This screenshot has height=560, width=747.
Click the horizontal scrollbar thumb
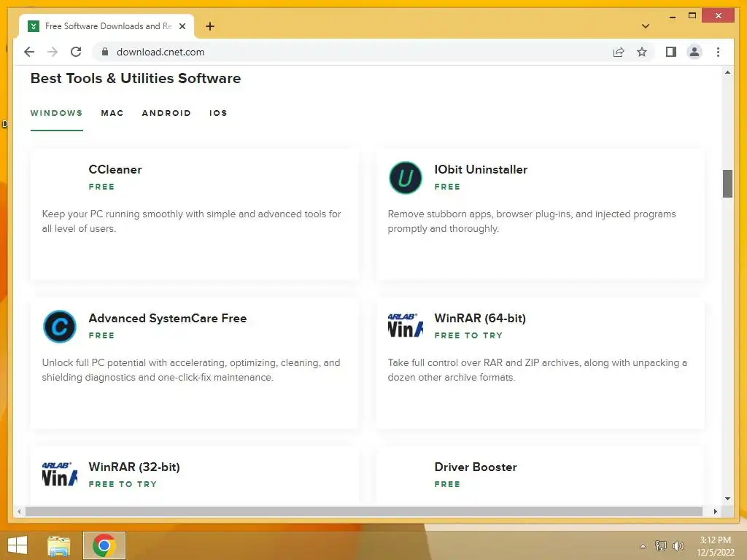364,511
